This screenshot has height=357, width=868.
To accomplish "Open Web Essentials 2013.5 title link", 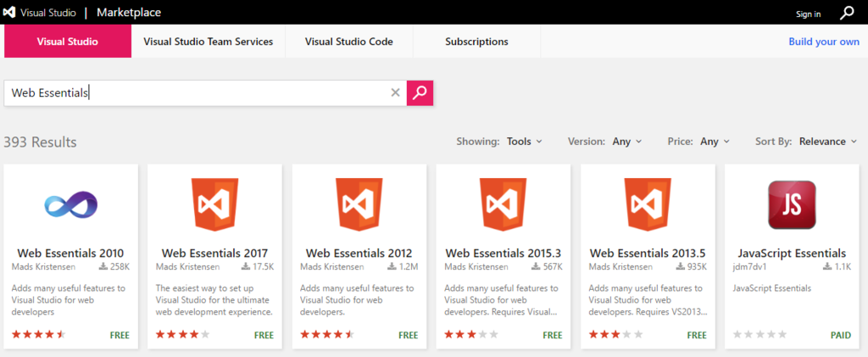I will click(x=648, y=253).
